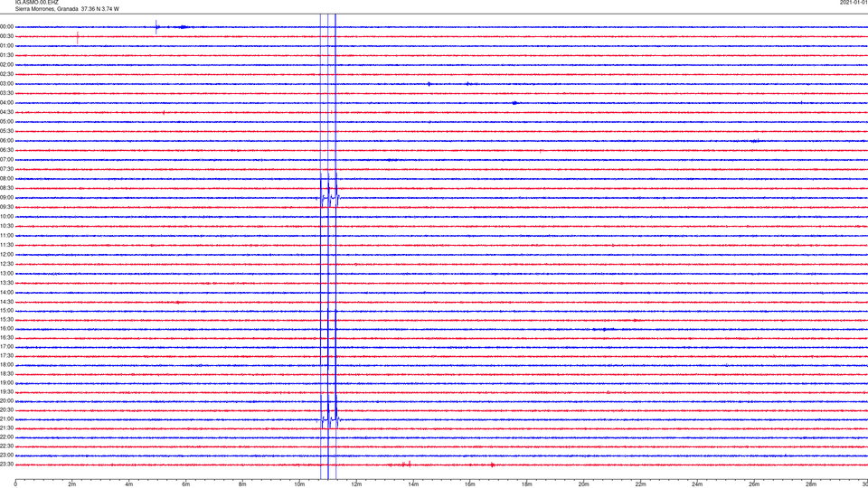Image resolution: width=868 pixels, height=488 pixels.
Task: Select the 20:30 trace time label
Action: (6, 410)
